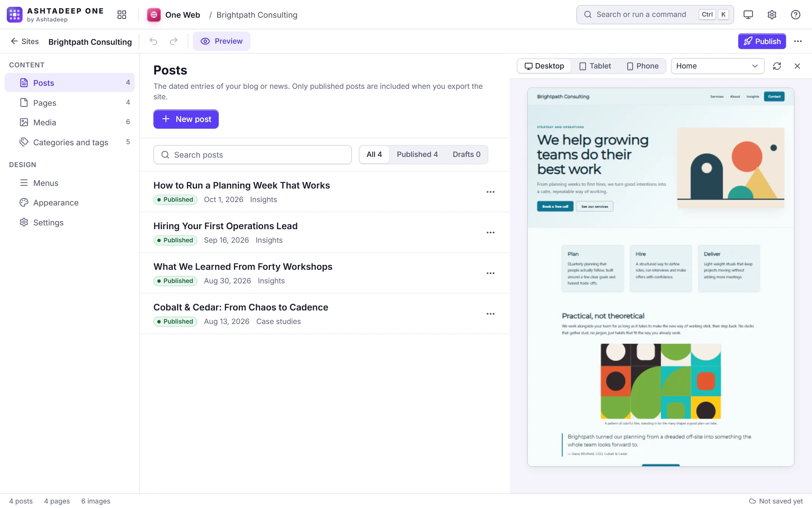The height and width of the screenshot is (508, 812).
Task: Open the Cobalt & Cedar: From Chaos to Cadence post
Action: (241, 307)
